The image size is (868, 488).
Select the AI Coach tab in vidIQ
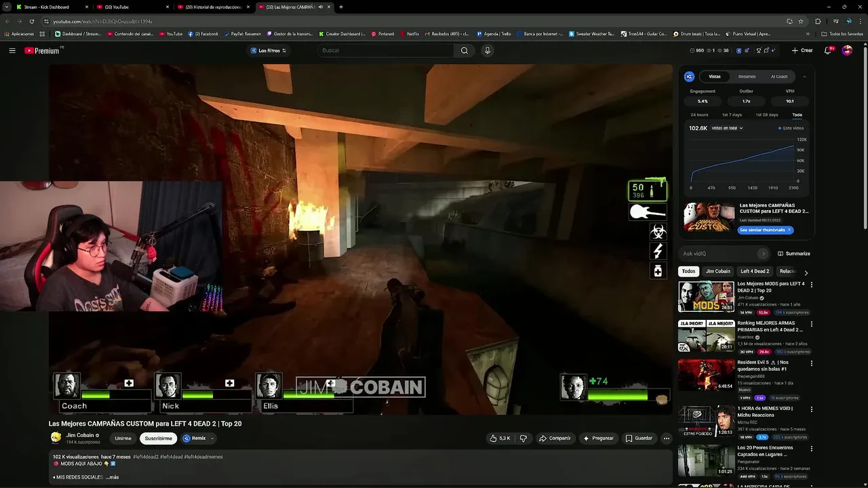click(x=779, y=77)
